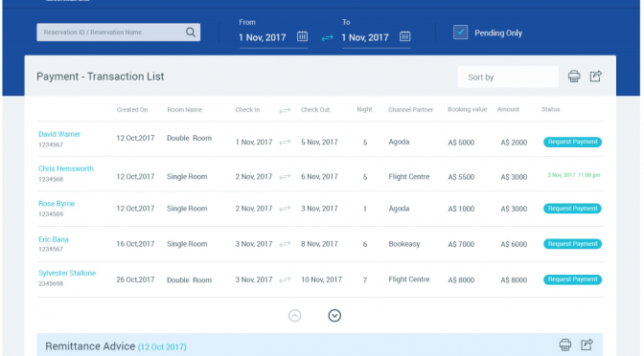The height and width of the screenshot is (356, 644).
Task: Go to previous page up chevron
Action: click(x=294, y=316)
